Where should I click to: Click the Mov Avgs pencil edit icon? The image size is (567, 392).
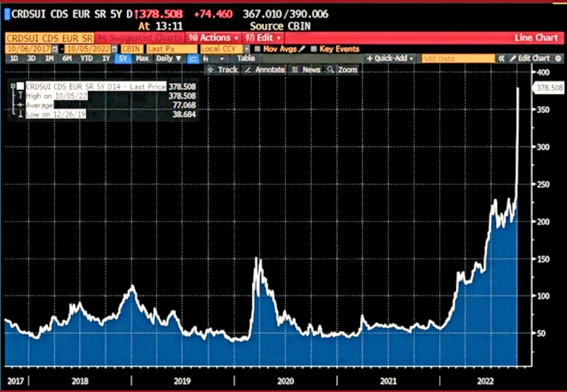(302, 49)
